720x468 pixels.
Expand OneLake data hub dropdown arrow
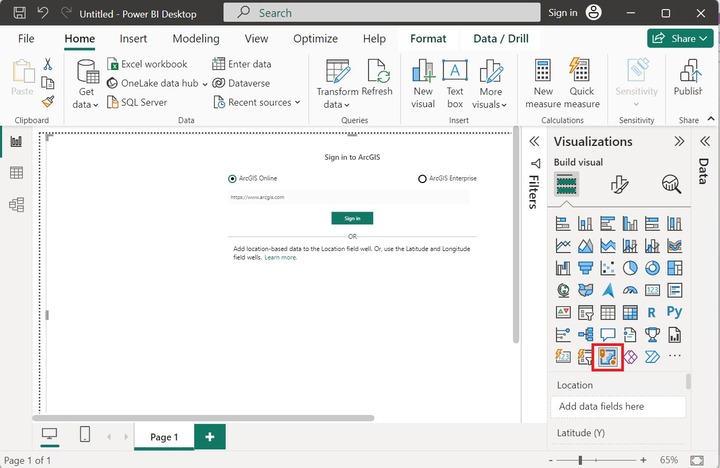pyautogui.click(x=205, y=84)
